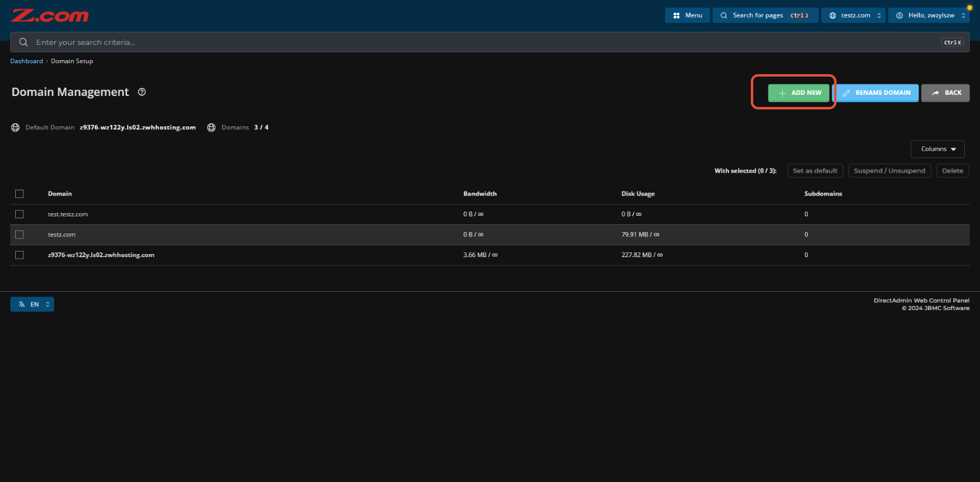This screenshot has width=980, height=482.
Task: Click the 79.91 MB disk usage value
Action: tap(640, 235)
